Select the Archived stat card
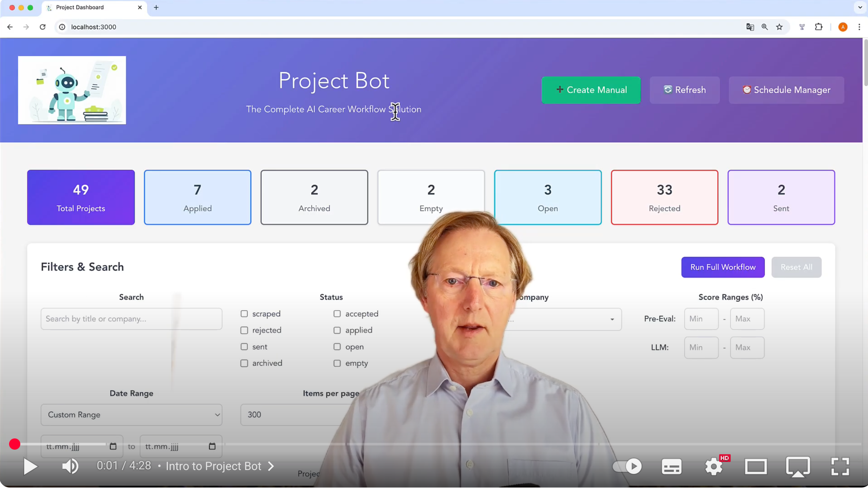This screenshot has height=489, width=868. 314,197
